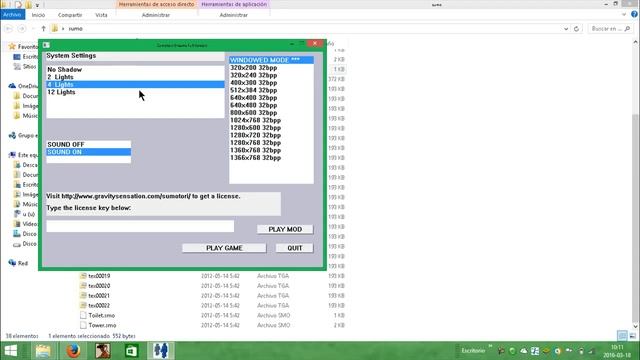Open the Inicio ribbon tab
This screenshot has width=640, height=360.
(x=38, y=15)
